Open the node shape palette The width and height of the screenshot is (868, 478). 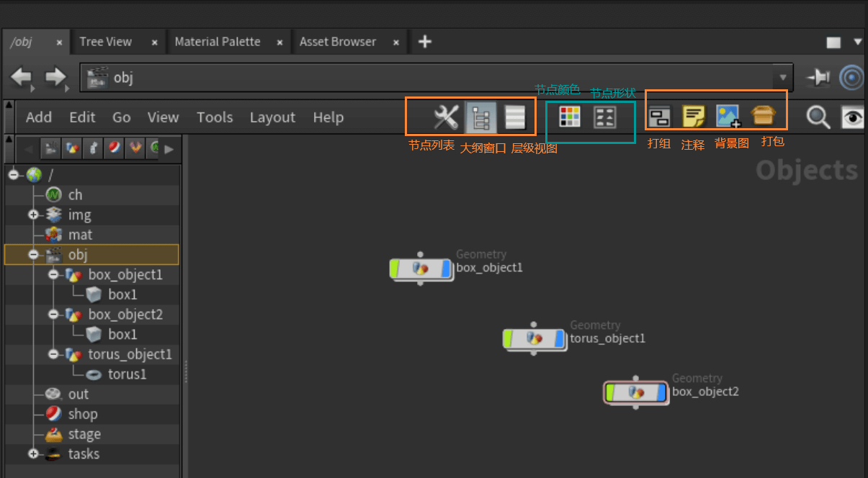point(604,117)
